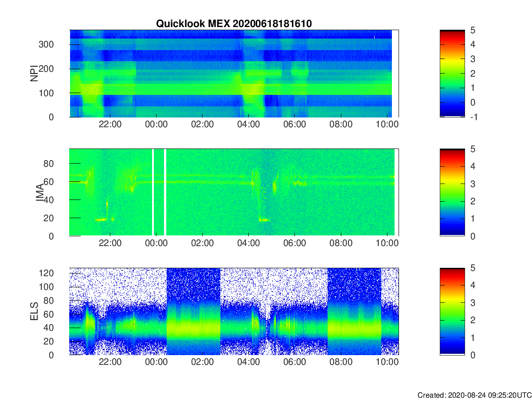Click the 08:00 time tick under ELS panel
Screen dimensions: 532x399
point(341,362)
